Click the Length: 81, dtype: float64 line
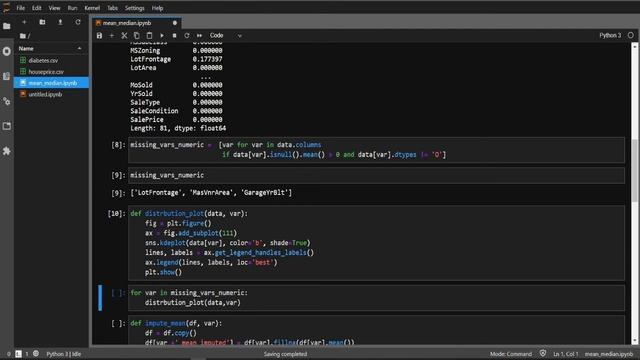 [178, 128]
